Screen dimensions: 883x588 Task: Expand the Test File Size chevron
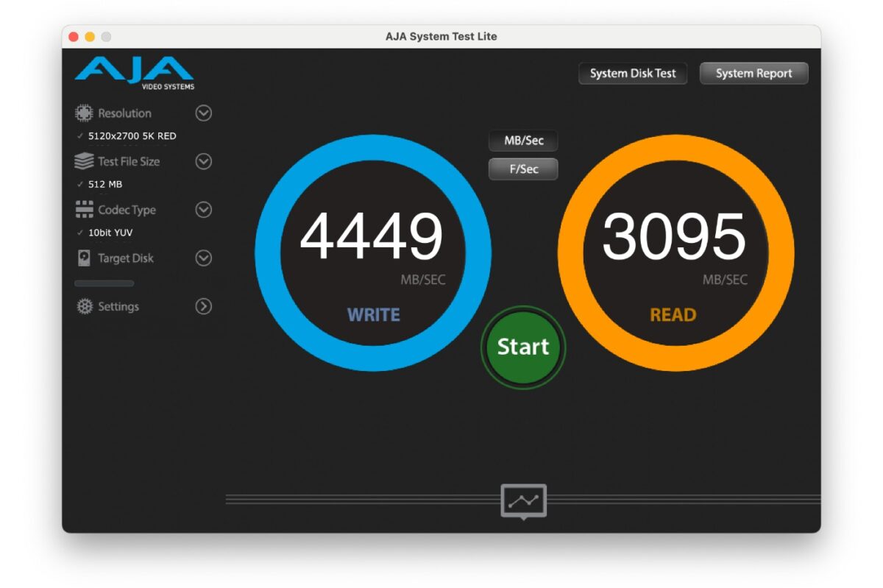coord(204,162)
